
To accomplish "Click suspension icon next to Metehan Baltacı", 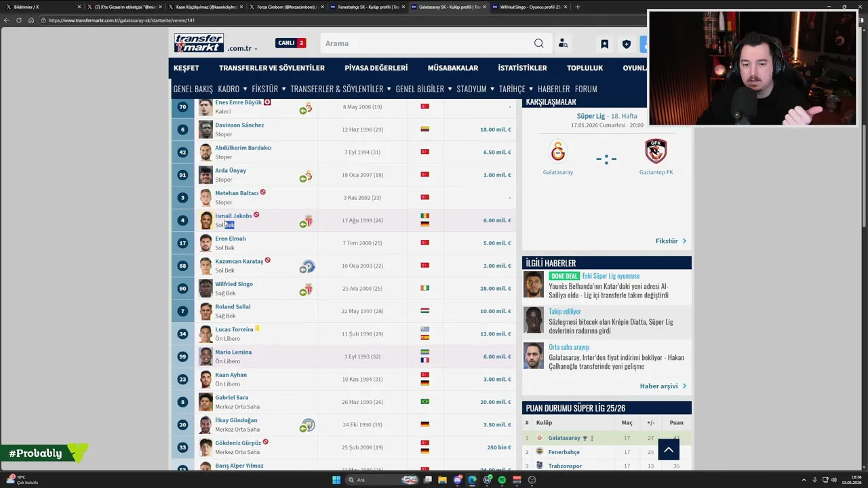I will (262, 192).
